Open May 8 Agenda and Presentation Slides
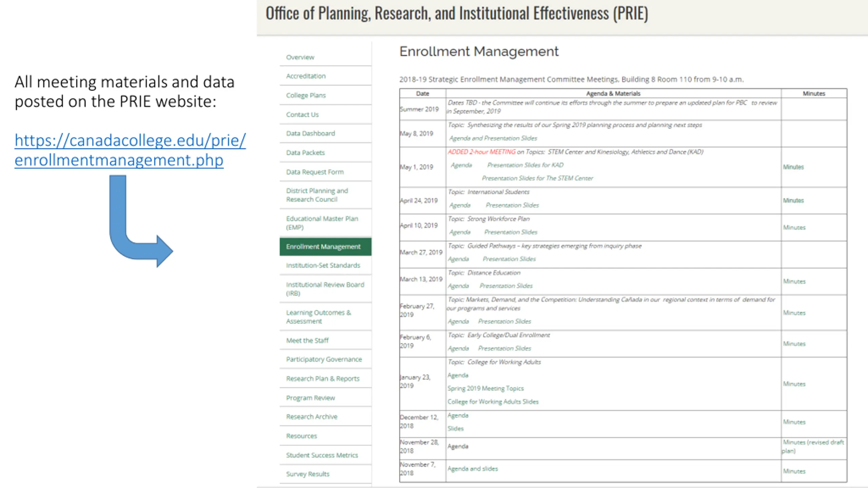Image resolution: width=868 pixels, height=488 pixels. tap(493, 138)
